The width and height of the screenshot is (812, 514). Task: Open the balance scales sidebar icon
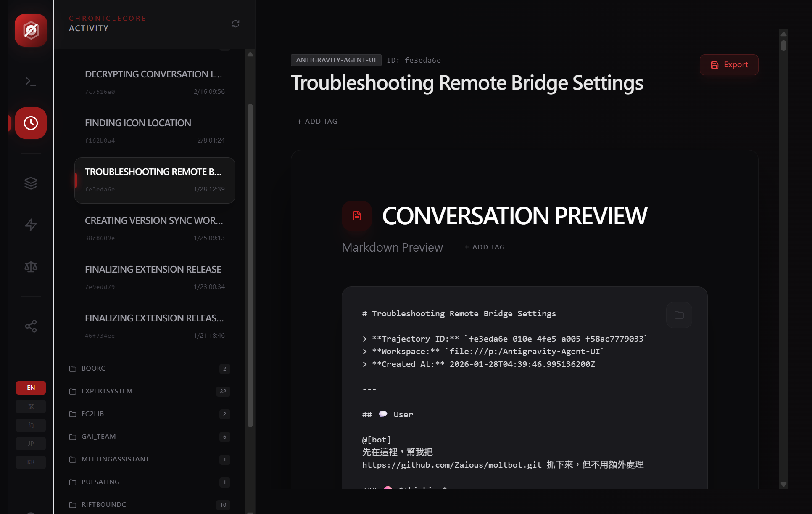coord(31,267)
